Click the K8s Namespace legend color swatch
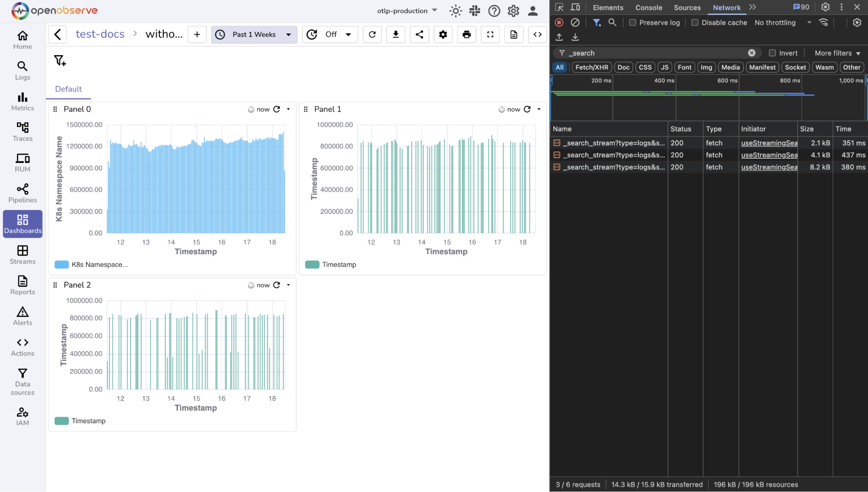Screen dimensions: 868x492 coord(61,264)
